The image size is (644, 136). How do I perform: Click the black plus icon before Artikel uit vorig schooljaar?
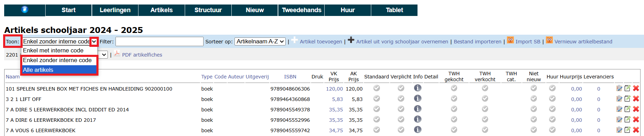(351, 40)
